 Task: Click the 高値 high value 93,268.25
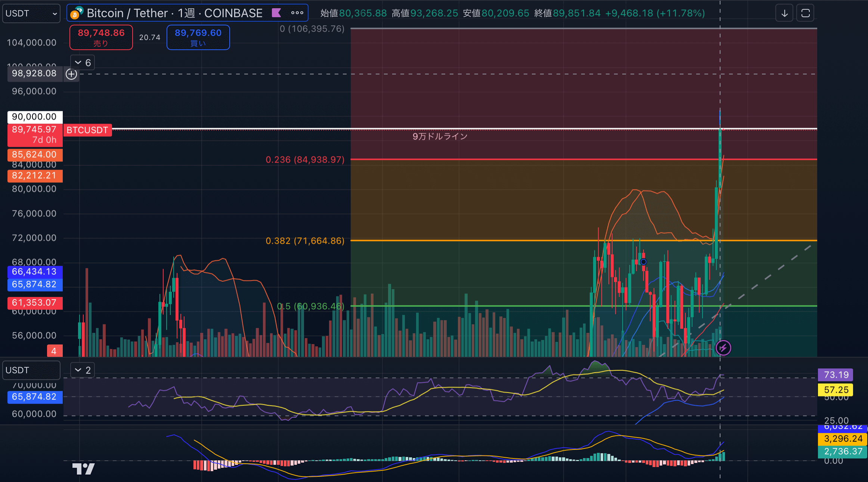point(434,13)
